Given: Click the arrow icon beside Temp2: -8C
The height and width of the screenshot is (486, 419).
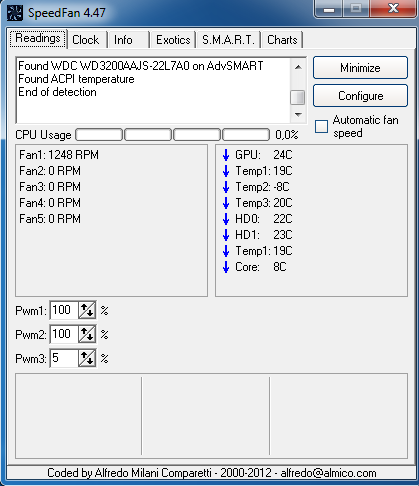Looking at the screenshot, I should (226, 187).
